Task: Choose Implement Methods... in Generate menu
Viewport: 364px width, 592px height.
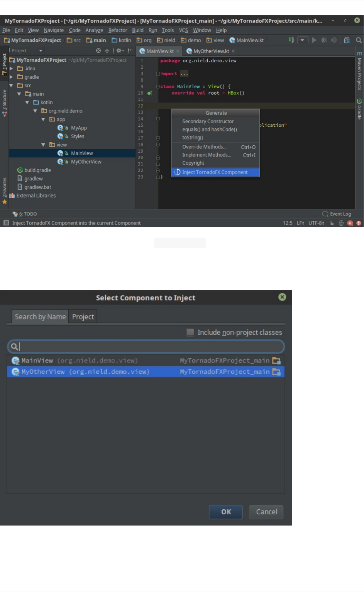Action: (x=215, y=155)
